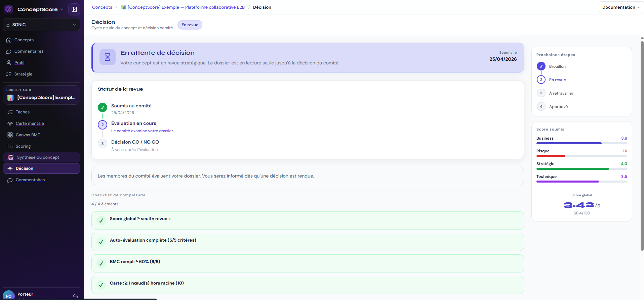
Task: Click the Décision sidebar icon
Action: tap(10, 168)
